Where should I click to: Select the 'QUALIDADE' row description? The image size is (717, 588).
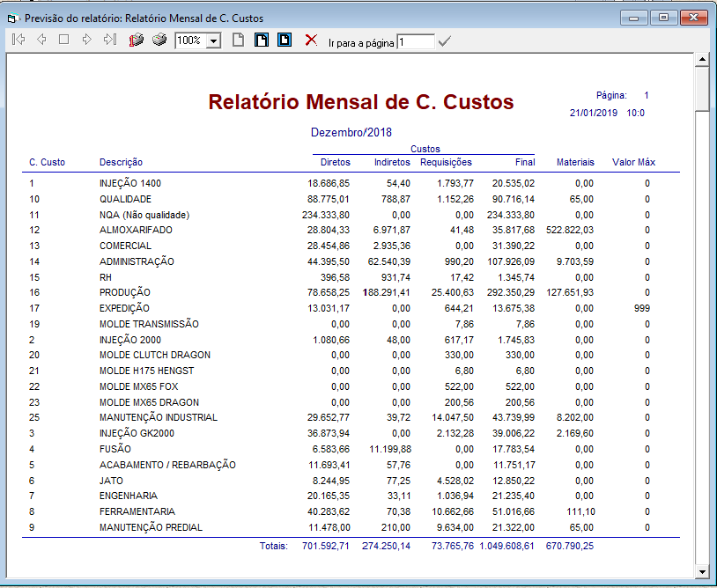[126, 199]
